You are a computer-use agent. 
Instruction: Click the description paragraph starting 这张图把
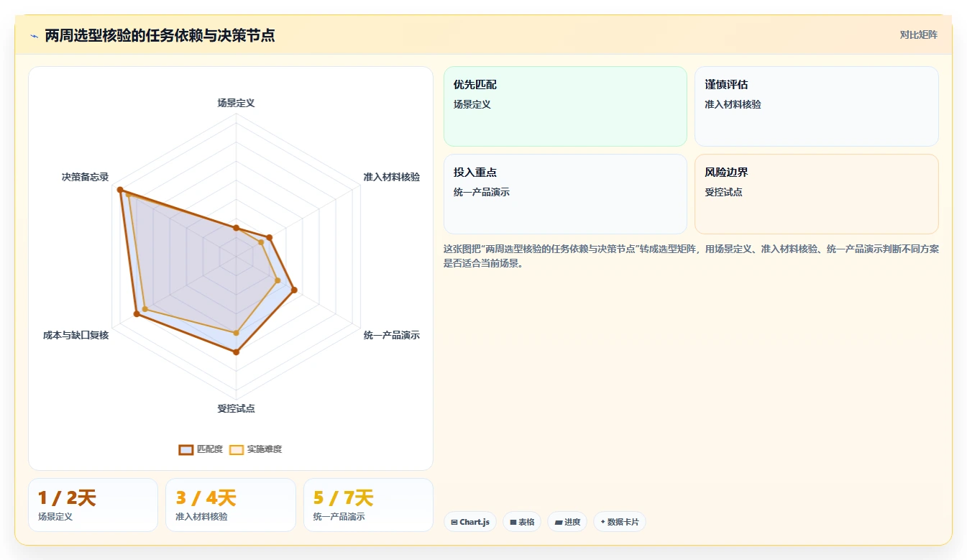tap(691, 256)
